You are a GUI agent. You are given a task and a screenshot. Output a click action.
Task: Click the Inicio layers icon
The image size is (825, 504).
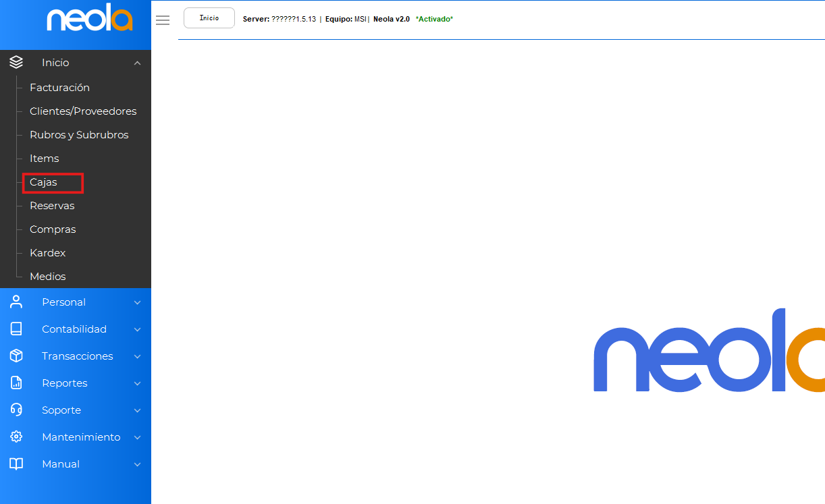pyautogui.click(x=16, y=62)
